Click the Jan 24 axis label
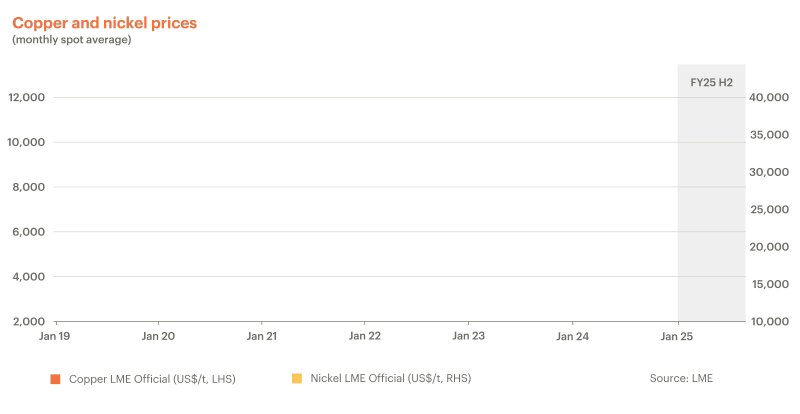This screenshot has height=414, width=800. tap(572, 337)
